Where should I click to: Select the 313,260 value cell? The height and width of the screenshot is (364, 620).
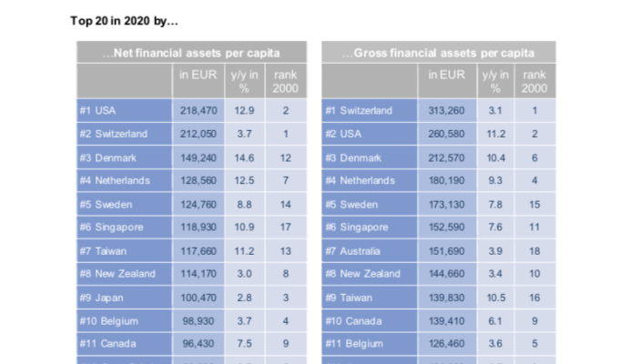pos(447,110)
